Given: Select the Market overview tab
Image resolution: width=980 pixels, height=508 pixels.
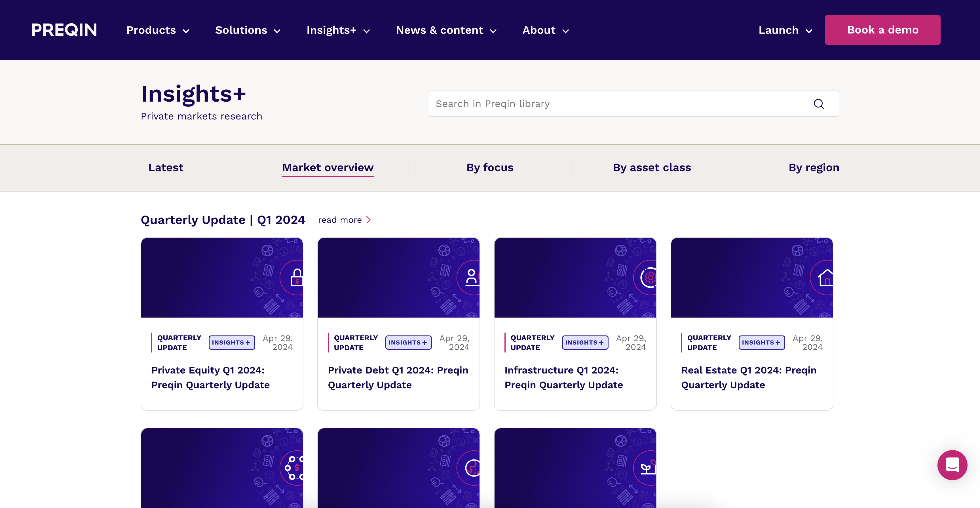Looking at the screenshot, I should pyautogui.click(x=328, y=167).
